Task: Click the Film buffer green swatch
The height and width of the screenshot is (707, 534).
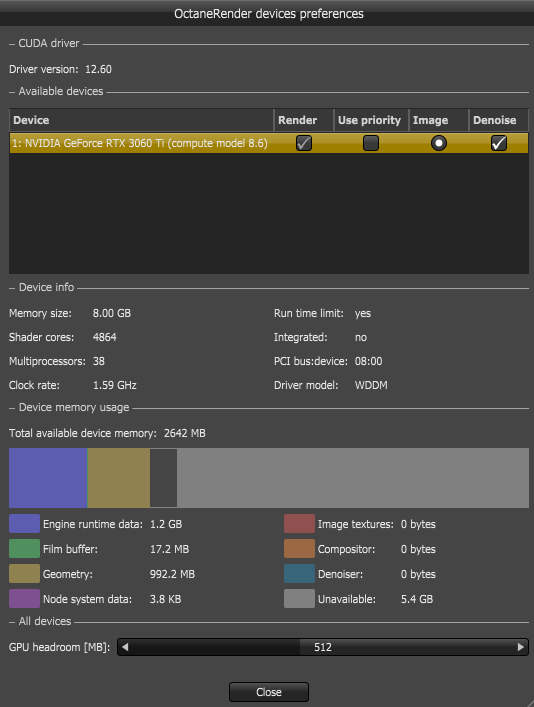Action: tap(24, 549)
